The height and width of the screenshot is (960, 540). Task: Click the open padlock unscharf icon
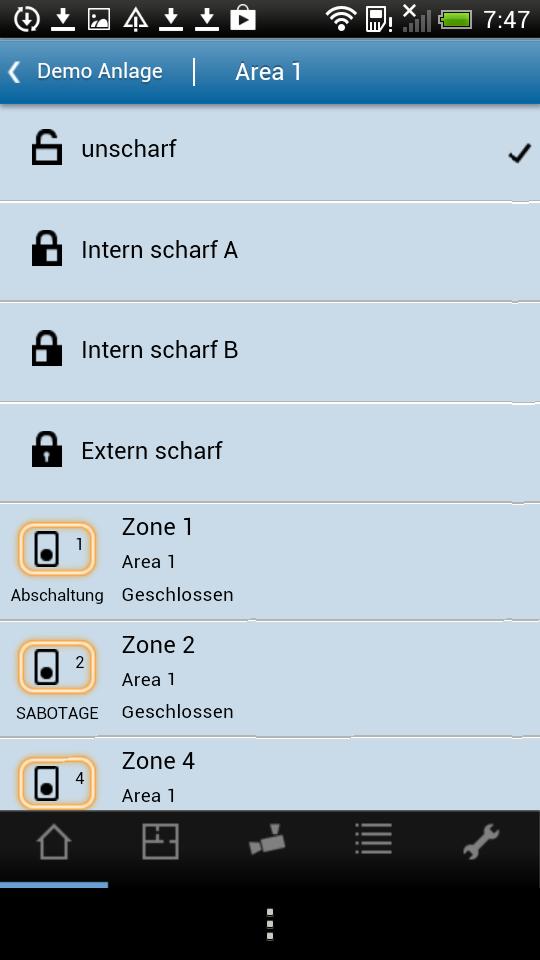tap(47, 149)
